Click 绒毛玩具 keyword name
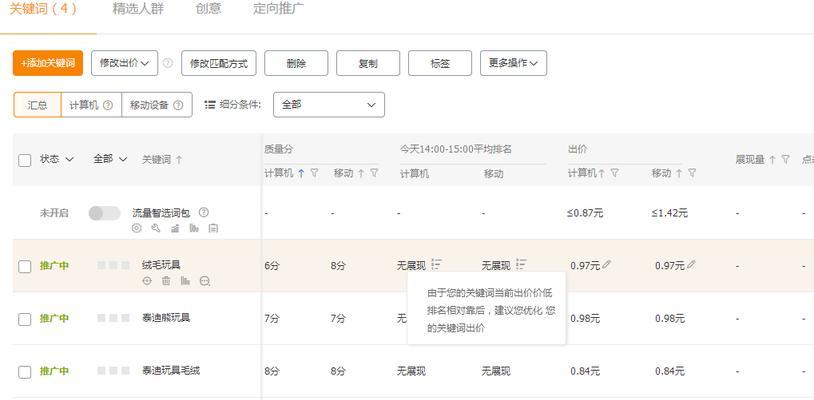 [x=161, y=265]
